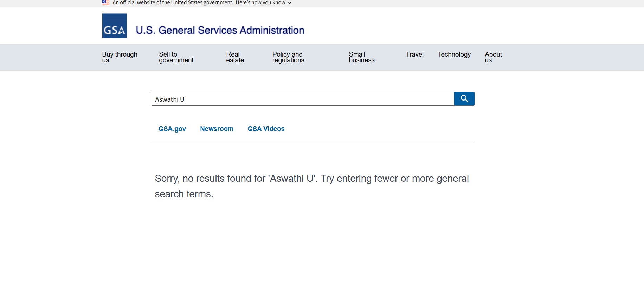Switch to the GSA Videos results tab
This screenshot has width=644, height=296.
(266, 129)
